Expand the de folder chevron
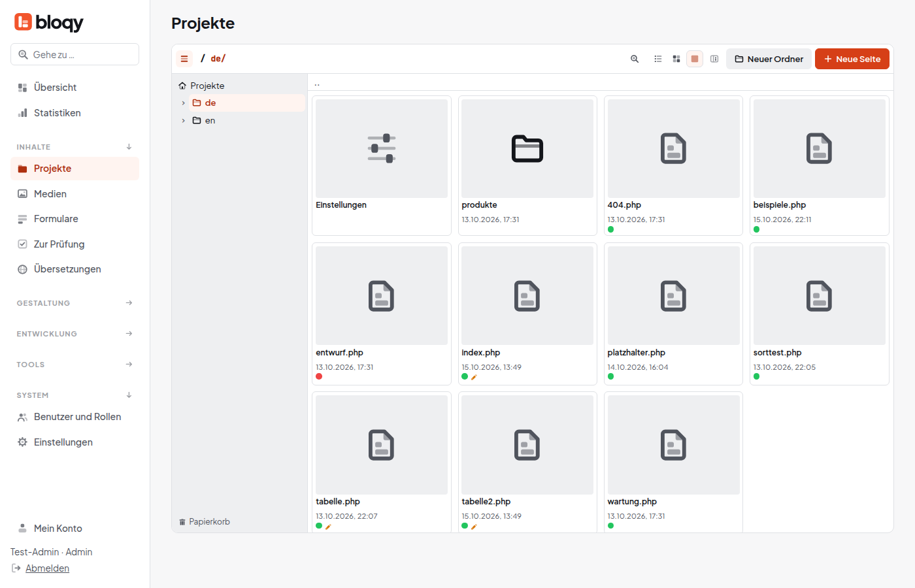 pyautogui.click(x=183, y=103)
